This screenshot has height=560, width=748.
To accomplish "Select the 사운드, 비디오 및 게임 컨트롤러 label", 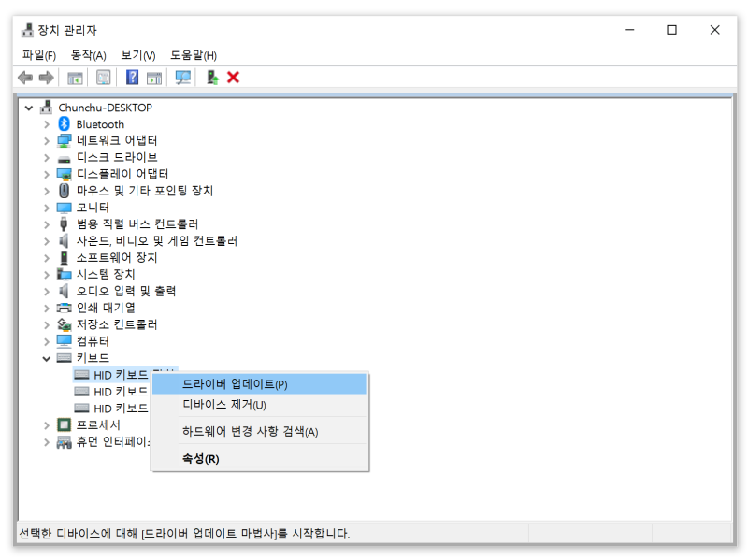I will tap(157, 241).
